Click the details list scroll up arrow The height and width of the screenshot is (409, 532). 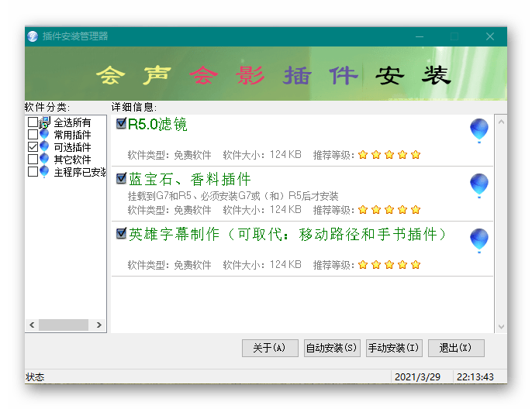(x=501, y=122)
